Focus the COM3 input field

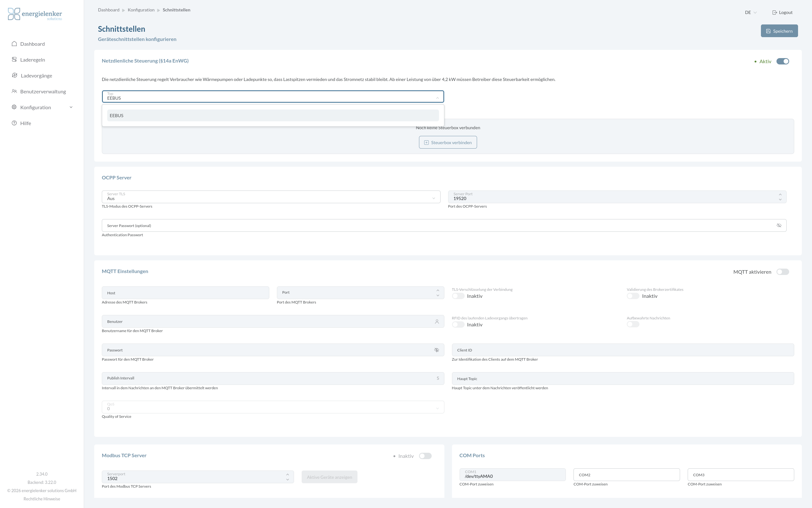point(741,474)
